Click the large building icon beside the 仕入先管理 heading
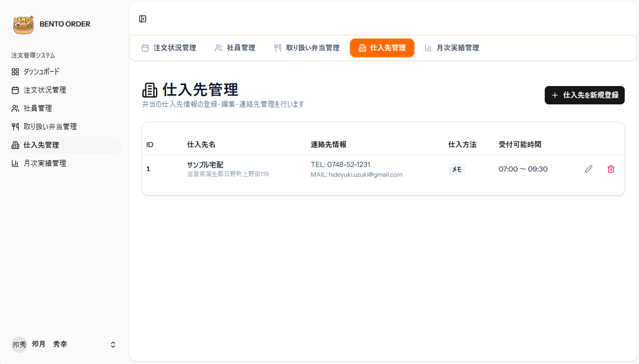Image resolution: width=639 pixels, height=364 pixels. pyautogui.click(x=150, y=90)
